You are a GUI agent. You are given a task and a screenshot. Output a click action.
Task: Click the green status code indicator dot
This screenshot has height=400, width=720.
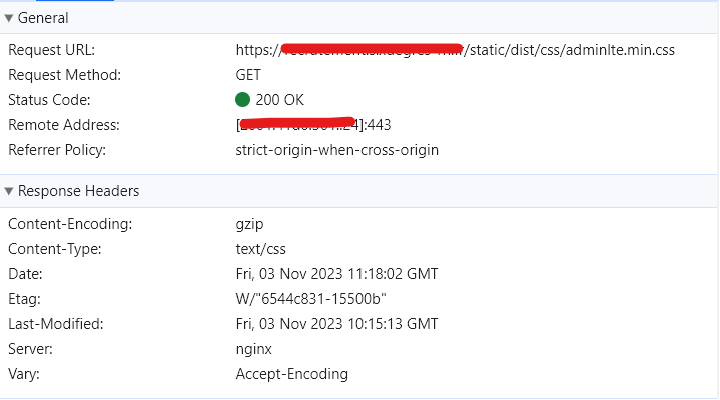(242, 100)
